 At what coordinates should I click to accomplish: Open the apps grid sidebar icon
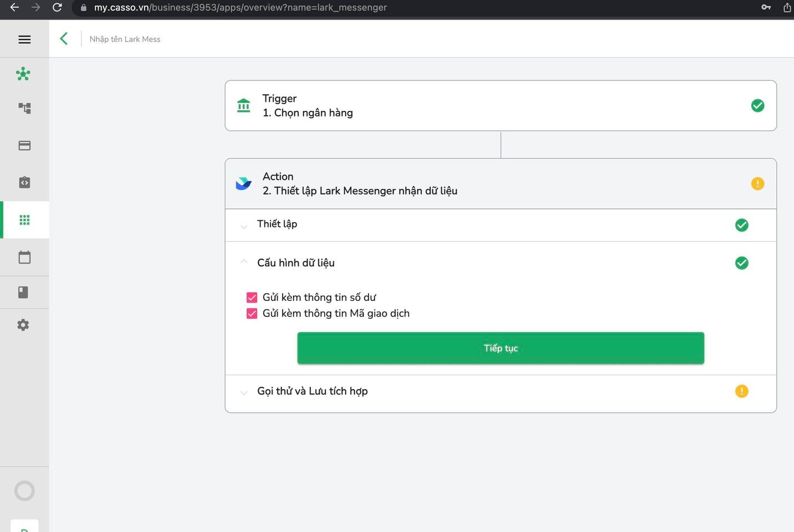24,220
